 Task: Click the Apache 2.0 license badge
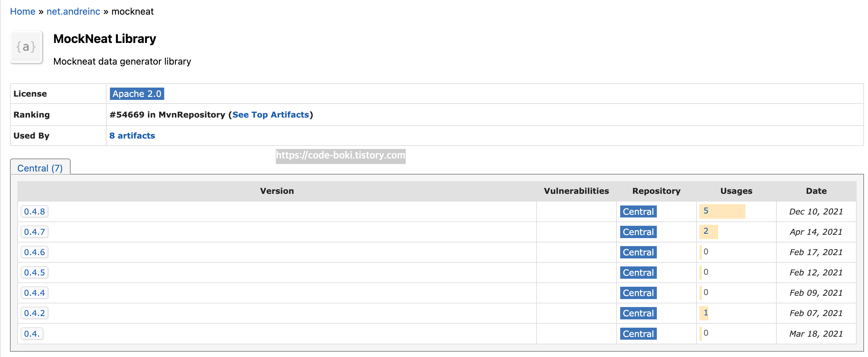tap(137, 94)
